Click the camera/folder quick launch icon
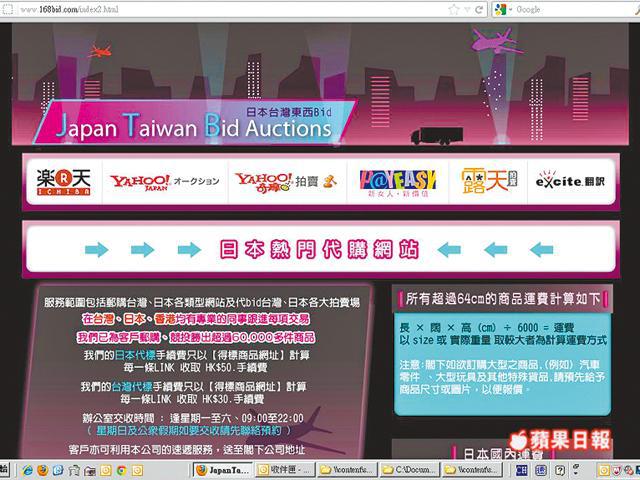Screen dimensions: 640x480 pyautogui.click(x=89, y=471)
